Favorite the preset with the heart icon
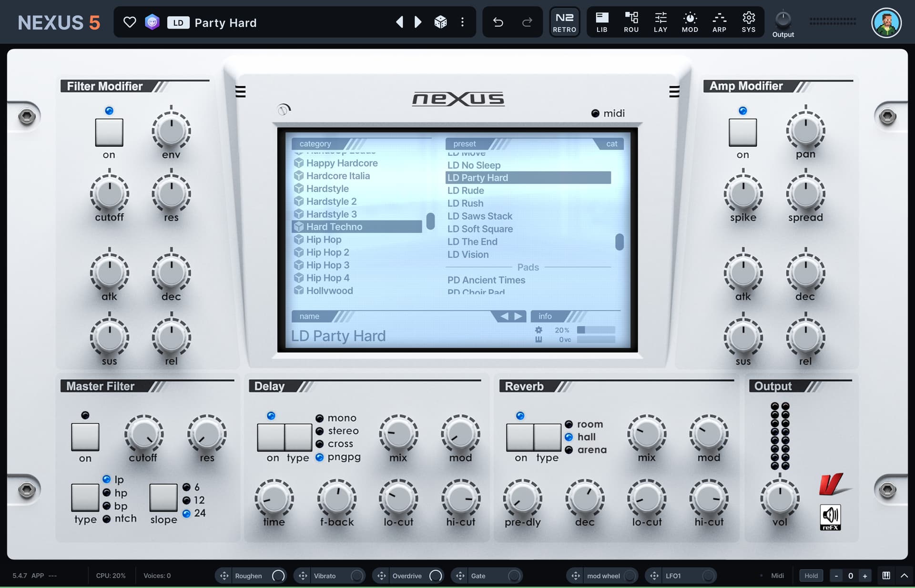The width and height of the screenshot is (915, 588). 129,22
